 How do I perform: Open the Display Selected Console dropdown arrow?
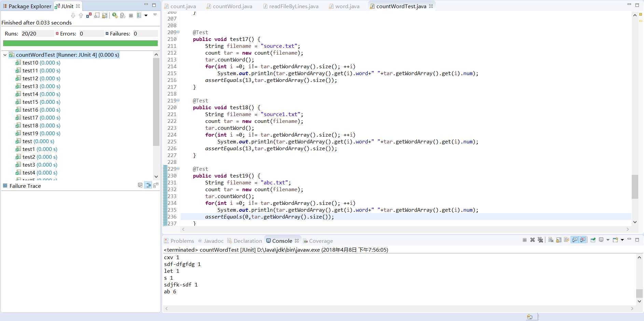(x=608, y=240)
